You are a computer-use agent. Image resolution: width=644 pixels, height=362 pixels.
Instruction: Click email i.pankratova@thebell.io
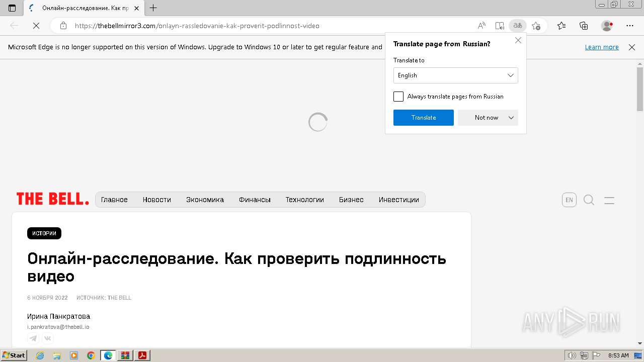point(58,327)
